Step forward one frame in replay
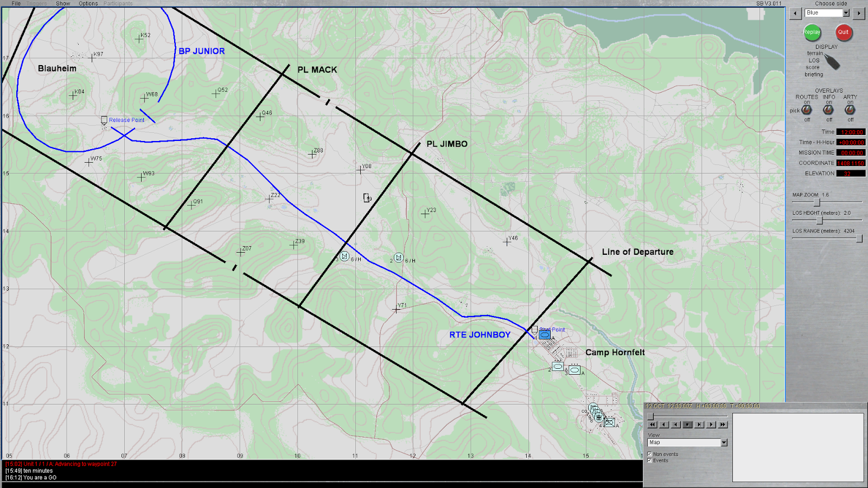868x488 pixels. pos(699,425)
